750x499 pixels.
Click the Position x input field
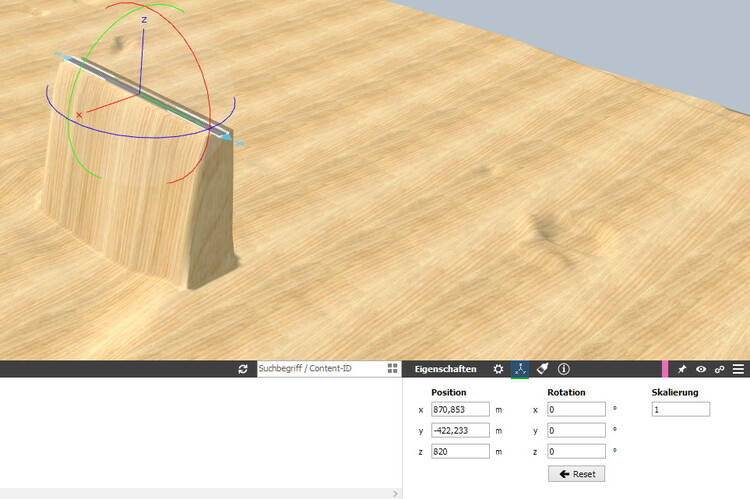pos(460,409)
